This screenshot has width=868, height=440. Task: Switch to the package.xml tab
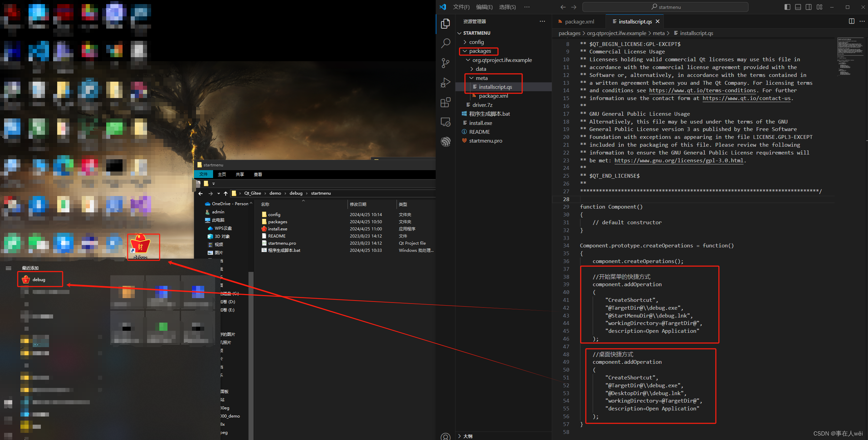[579, 21]
